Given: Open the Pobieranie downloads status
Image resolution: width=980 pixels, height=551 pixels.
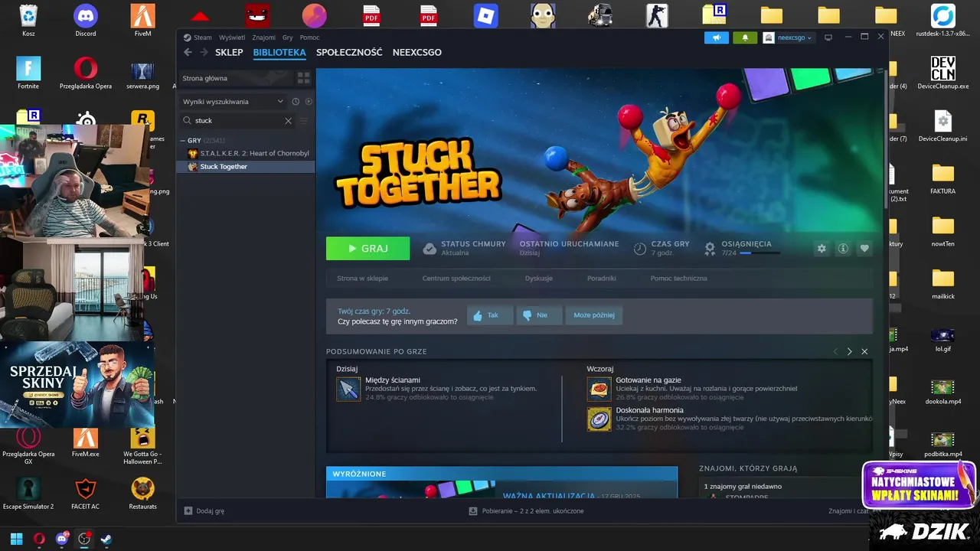Looking at the screenshot, I should [x=527, y=511].
